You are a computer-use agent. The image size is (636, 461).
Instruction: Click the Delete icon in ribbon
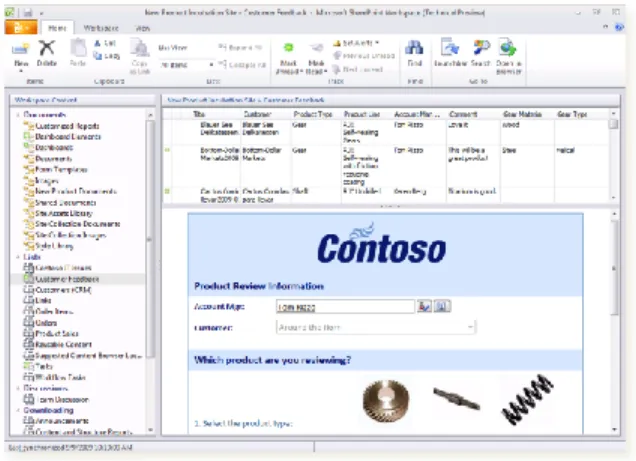47,48
